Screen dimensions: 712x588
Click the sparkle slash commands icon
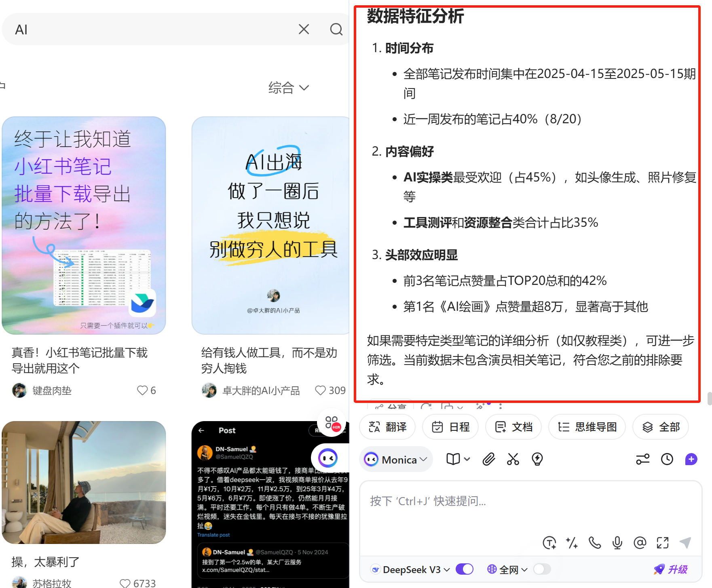[572, 543]
